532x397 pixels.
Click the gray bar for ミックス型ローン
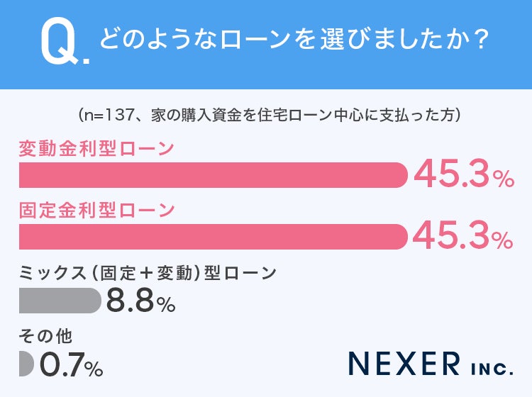[x=60, y=301]
